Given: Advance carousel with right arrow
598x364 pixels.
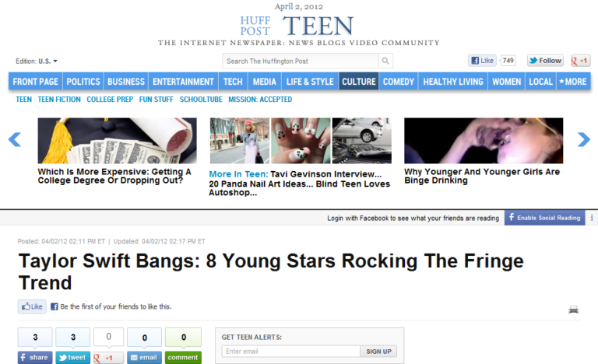Looking at the screenshot, I should click(x=583, y=139).
